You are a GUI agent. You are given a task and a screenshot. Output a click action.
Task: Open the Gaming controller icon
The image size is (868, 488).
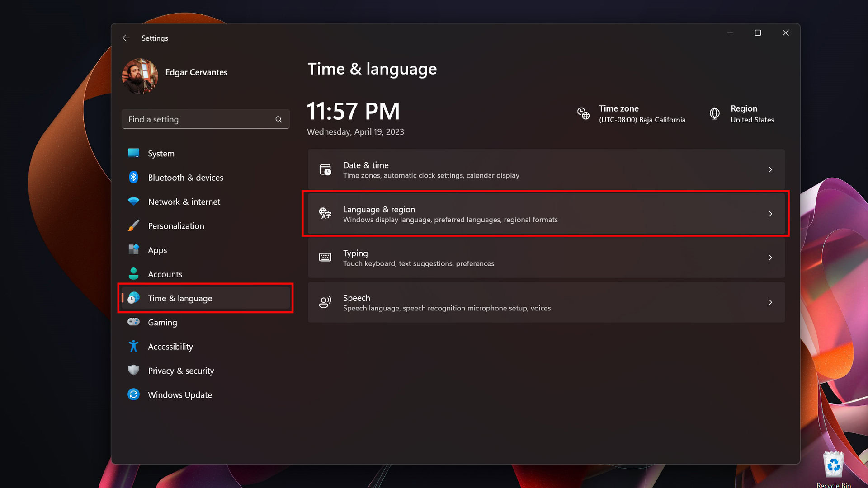(133, 322)
